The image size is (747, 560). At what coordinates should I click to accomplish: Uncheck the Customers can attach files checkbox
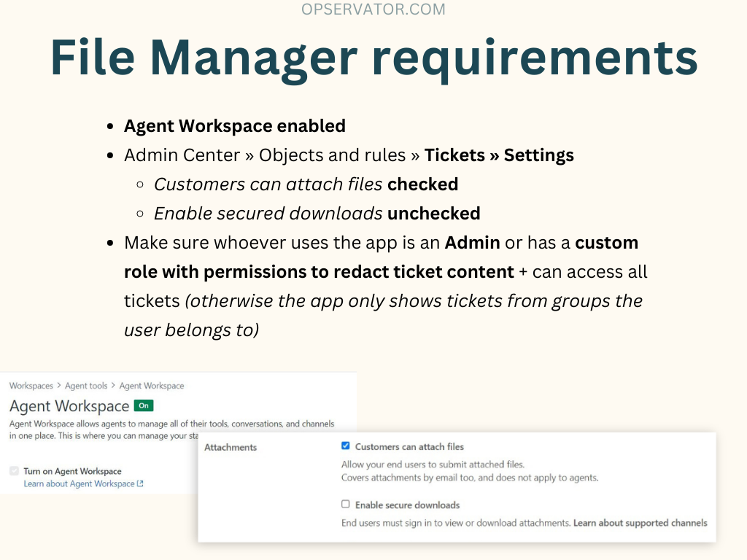pyautogui.click(x=346, y=446)
